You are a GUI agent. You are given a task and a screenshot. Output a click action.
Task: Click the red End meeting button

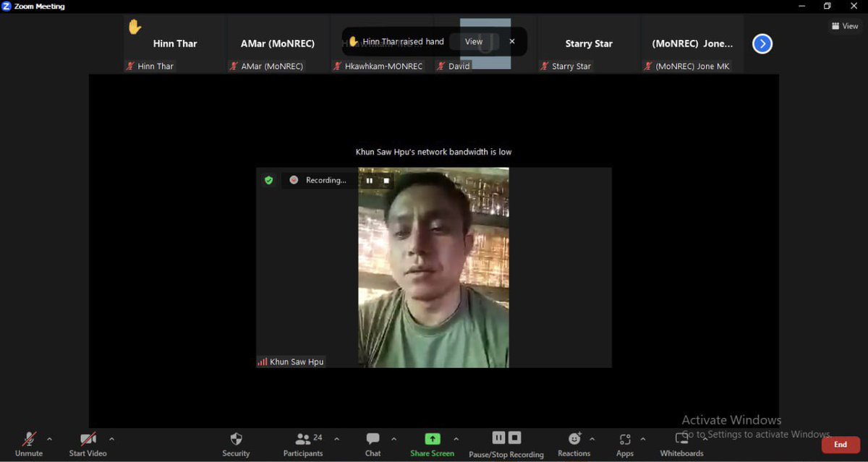[841, 445]
